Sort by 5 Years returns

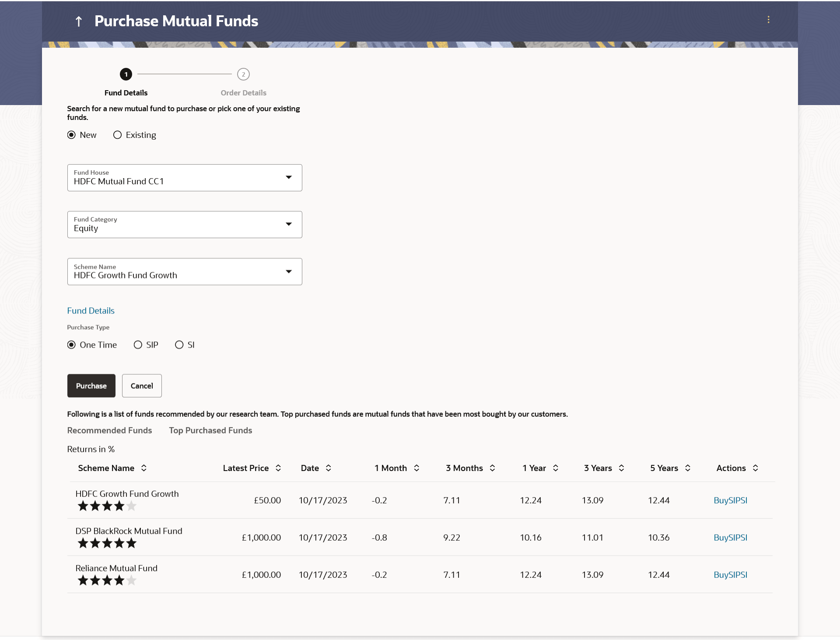688,468
